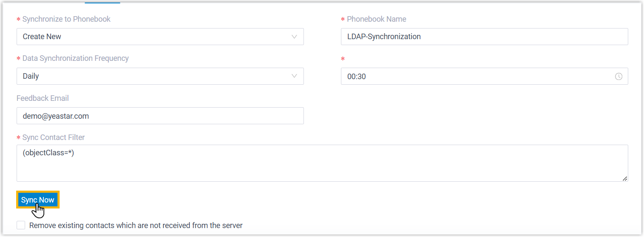The image size is (644, 237).
Task: Click the clock icon in time field
Action: point(618,77)
